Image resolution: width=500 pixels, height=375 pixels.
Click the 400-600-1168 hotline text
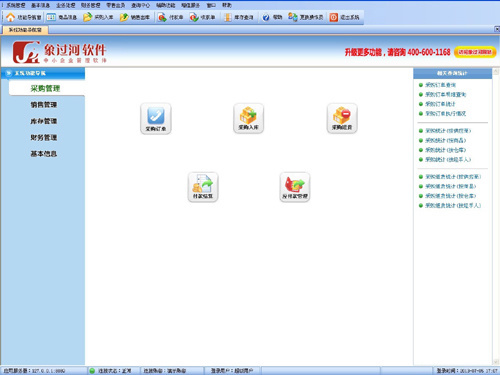click(429, 52)
